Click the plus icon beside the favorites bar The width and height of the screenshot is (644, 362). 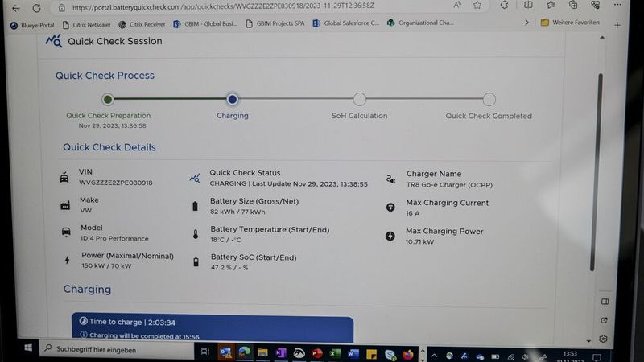tap(617, 25)
